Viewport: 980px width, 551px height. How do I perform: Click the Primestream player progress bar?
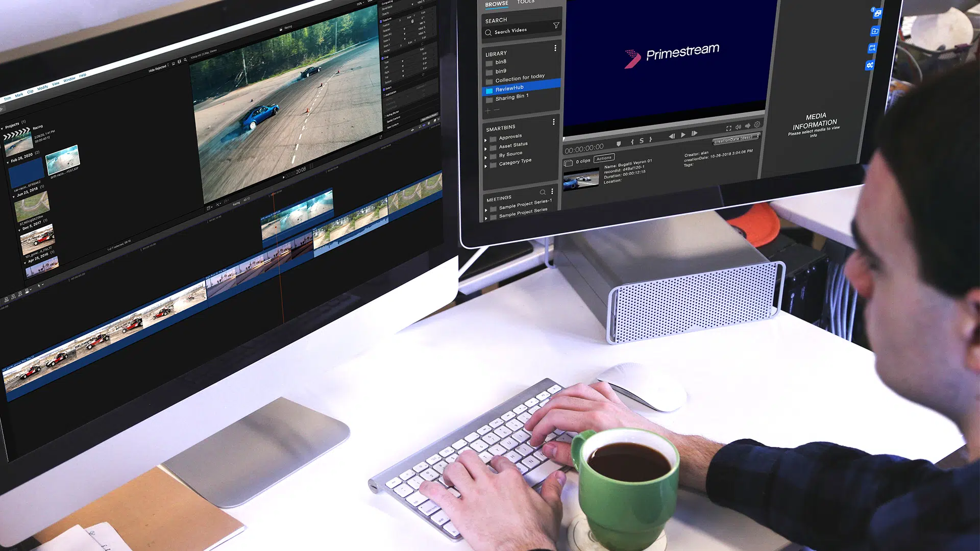(664, 126)
